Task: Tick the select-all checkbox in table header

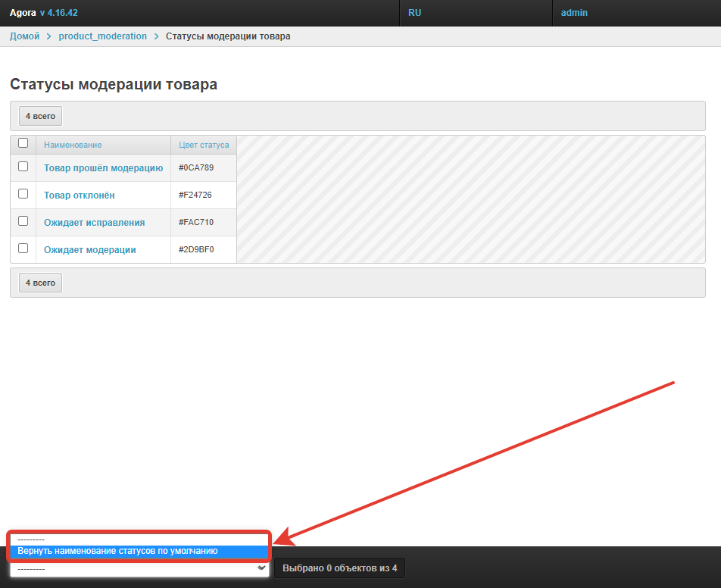Action: tap(23, 143)
